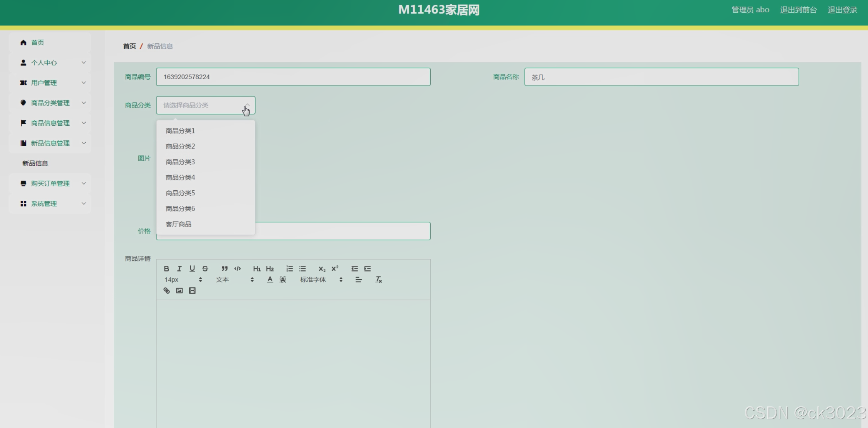This screenshot has width=868, height=428.
Task: Insert a hyperlink with the link icon
Action: pos(166,291)
